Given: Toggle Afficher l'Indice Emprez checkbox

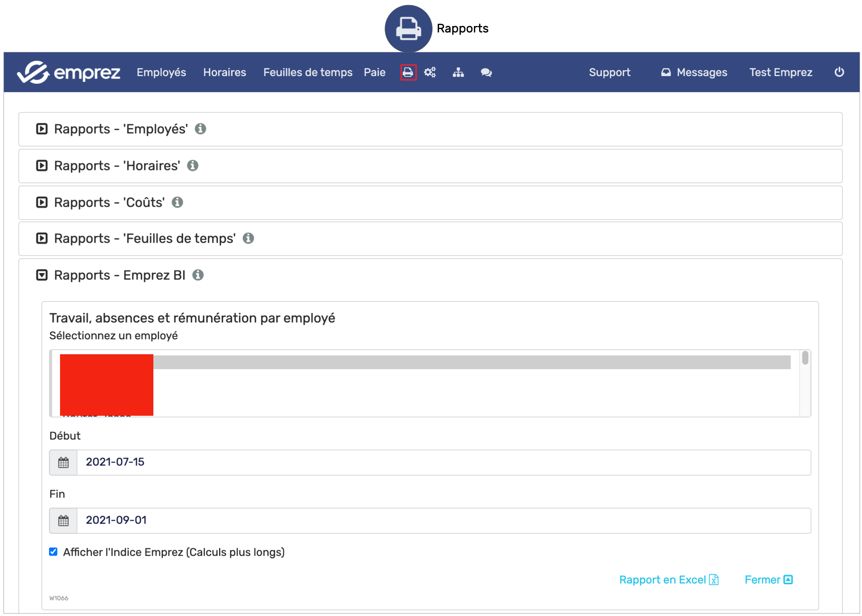Looking at the screenshot, I should [x=54, y=551].
